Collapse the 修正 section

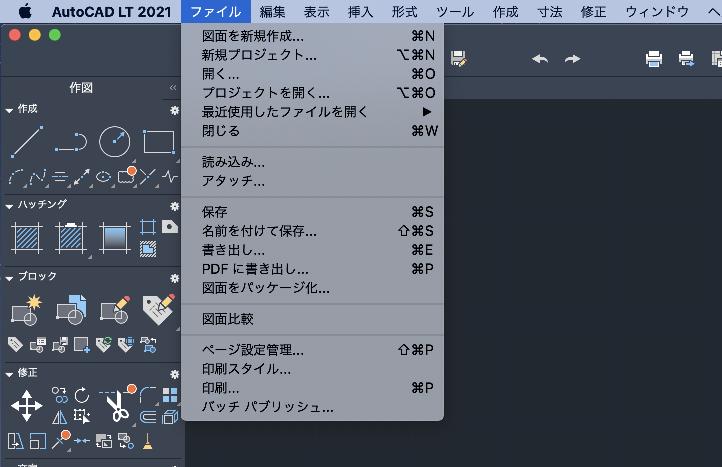click(x=9, y=375)
